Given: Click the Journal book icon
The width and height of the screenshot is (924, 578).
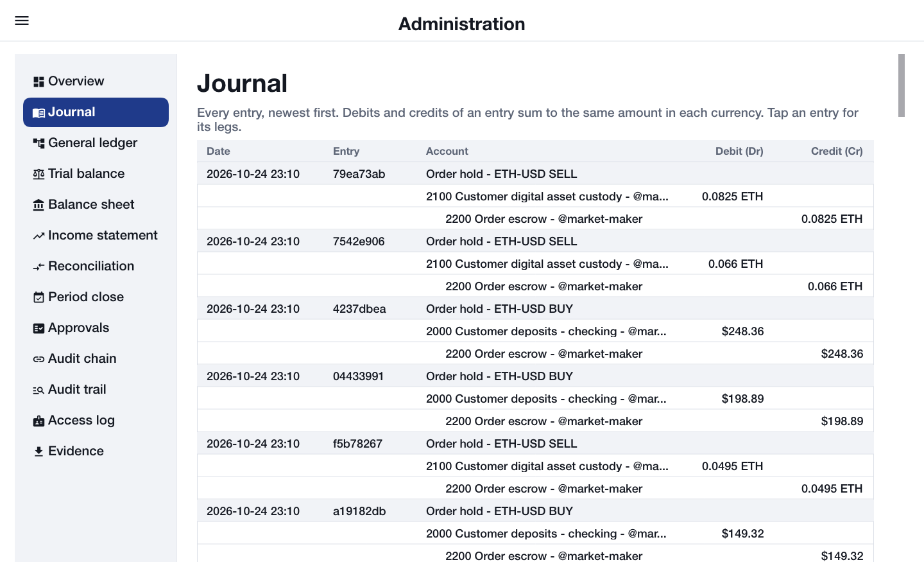Looking at the screenshot, I should [38, 112].
